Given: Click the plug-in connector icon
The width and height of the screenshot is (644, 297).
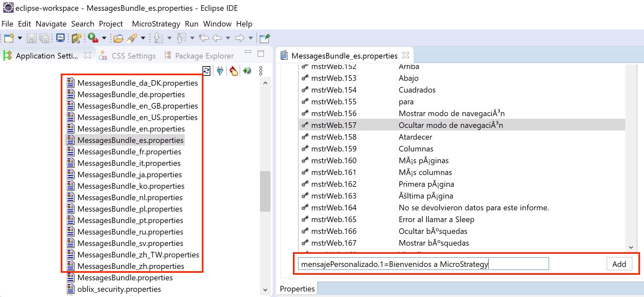Looking at the screenshot, I should tap(220, 71).
